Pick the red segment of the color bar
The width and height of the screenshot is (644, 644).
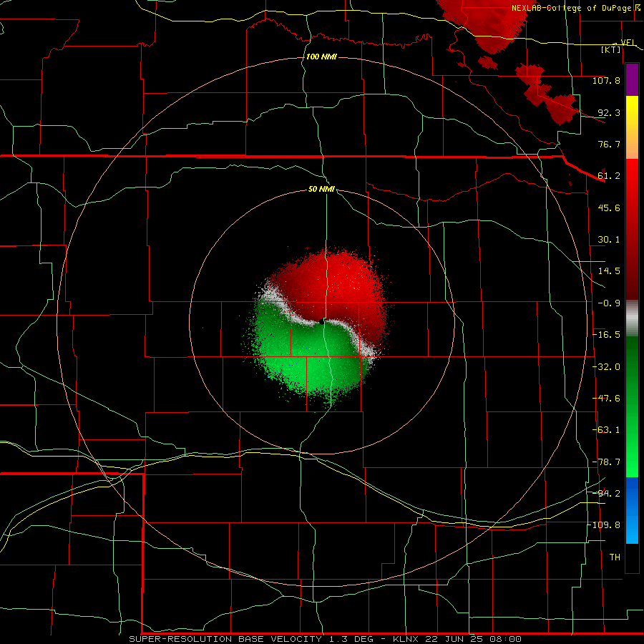tap(632, 229)
